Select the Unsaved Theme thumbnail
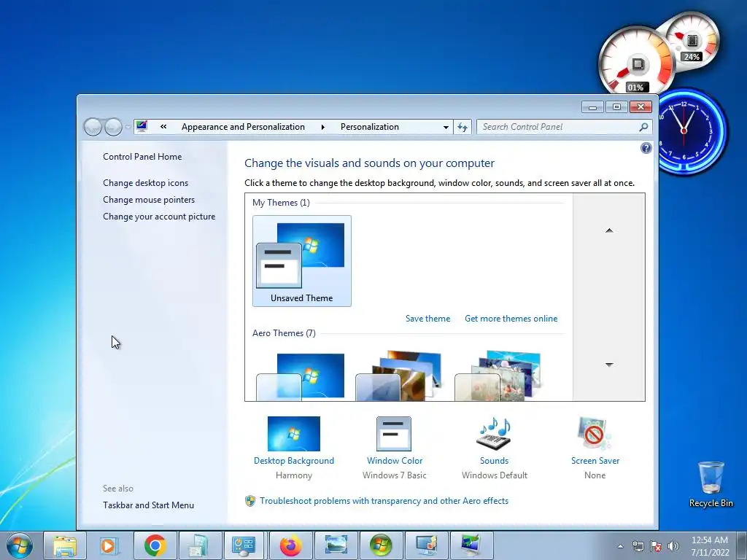This screenshot has width=747, height=560. (301, 261)
